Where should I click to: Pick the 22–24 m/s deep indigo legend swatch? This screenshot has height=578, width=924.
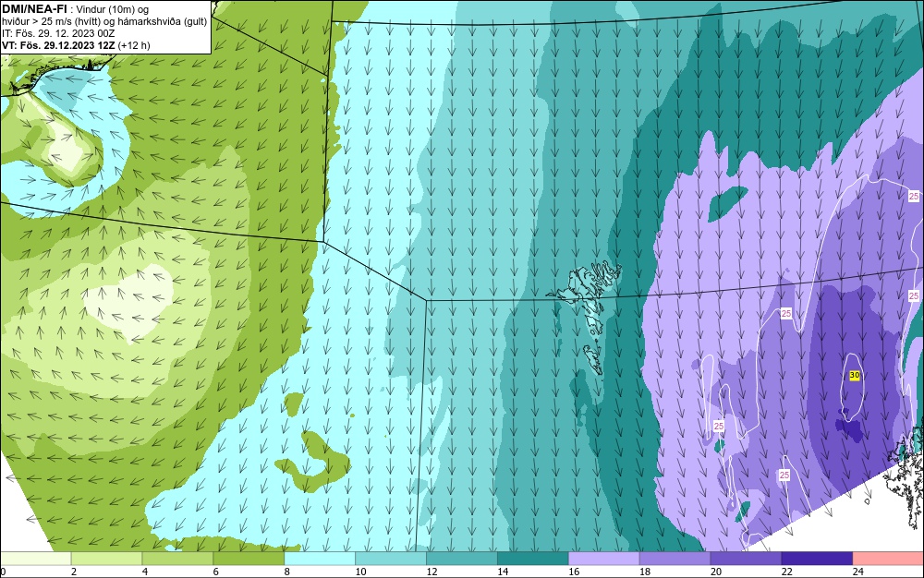817,559
